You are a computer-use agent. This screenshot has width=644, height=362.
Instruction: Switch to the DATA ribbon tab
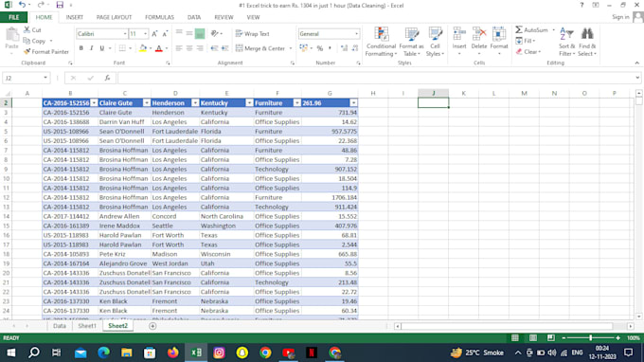[x=194, y=17]
